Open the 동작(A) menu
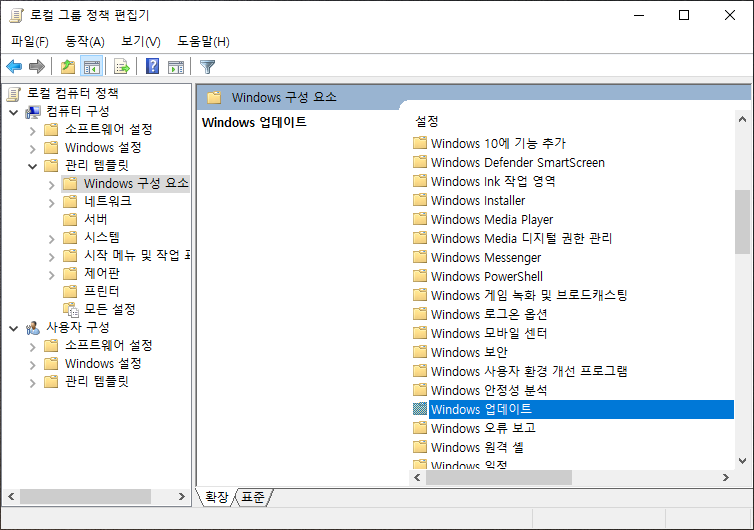754x530 pixels. pos(85,42)
